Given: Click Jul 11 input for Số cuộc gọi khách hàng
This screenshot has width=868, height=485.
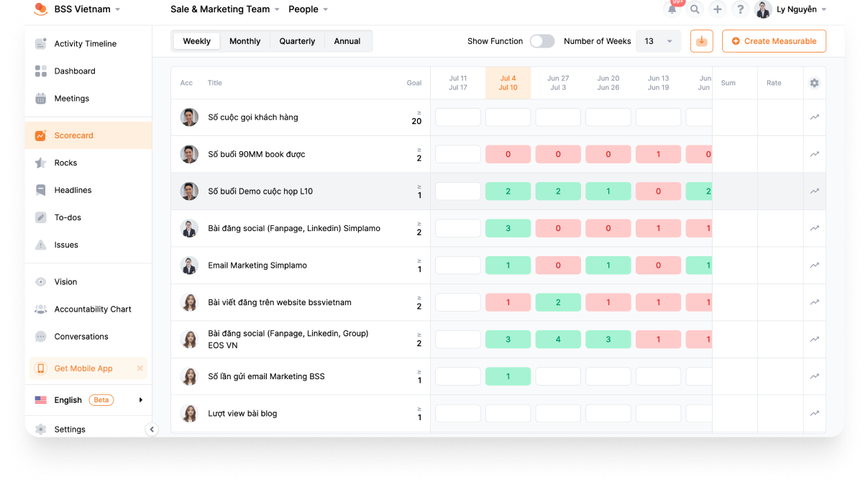Looking at the screenshot, I should click(x=458, y=117).
